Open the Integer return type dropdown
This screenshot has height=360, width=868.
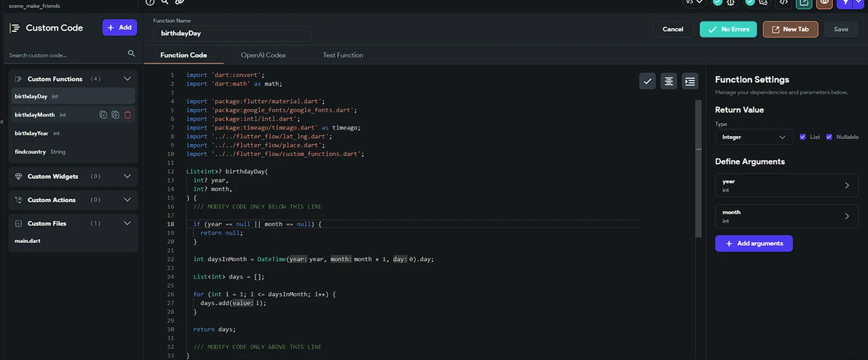point(754,137)
